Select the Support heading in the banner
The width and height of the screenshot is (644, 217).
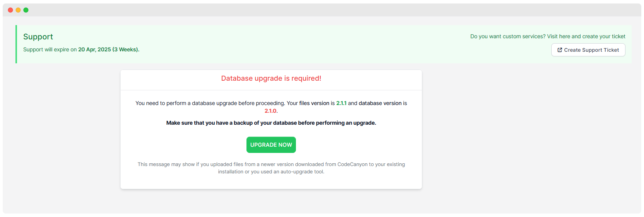(x=38, y=37)
